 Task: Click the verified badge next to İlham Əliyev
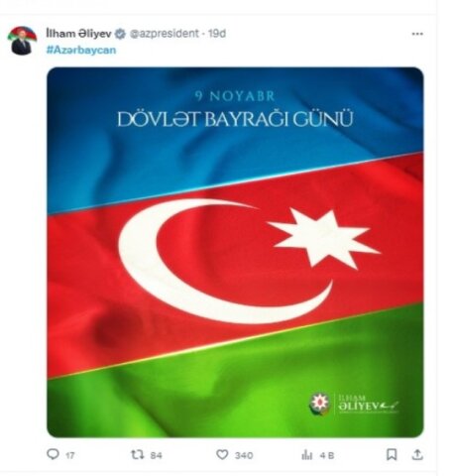[x=120, y=34]
